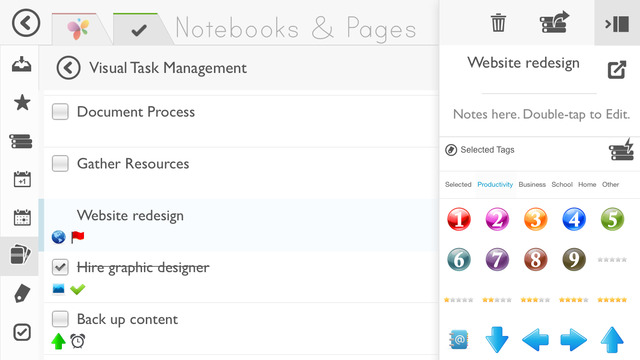
Task: Apply the magenta number 2 tag
Action: click(497, 219)
